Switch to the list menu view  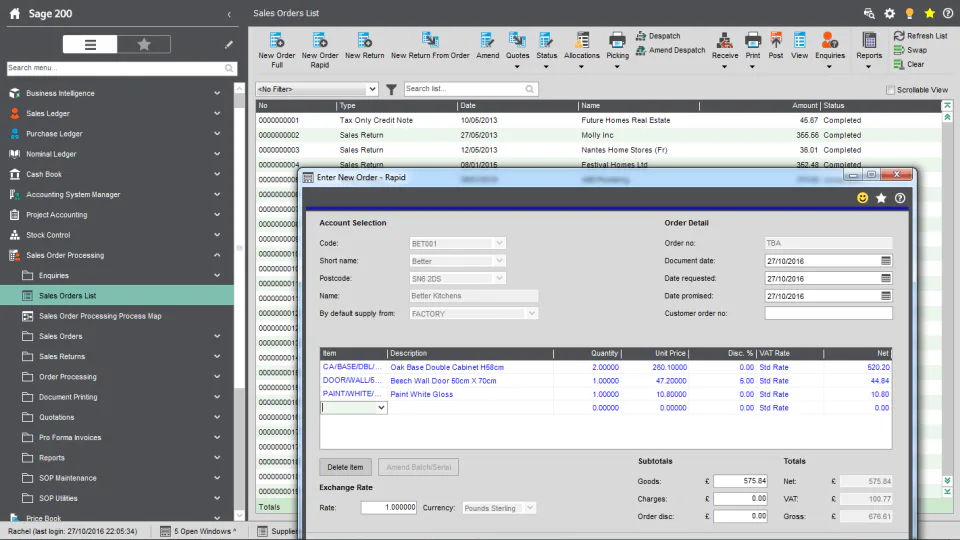[x=90, y=44]
